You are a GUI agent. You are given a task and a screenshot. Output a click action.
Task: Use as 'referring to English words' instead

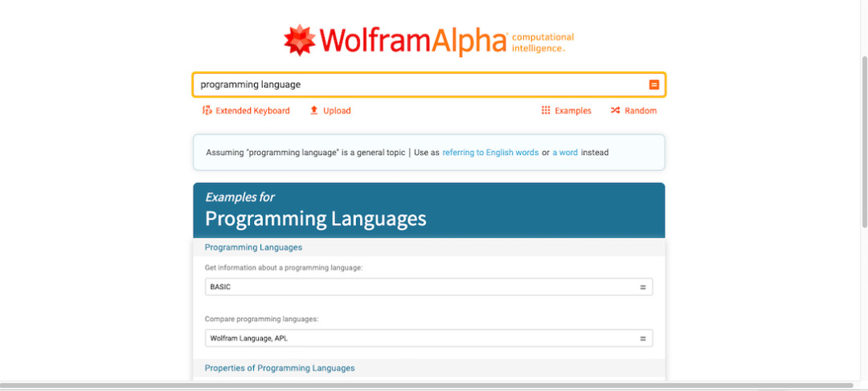(490, 153)
